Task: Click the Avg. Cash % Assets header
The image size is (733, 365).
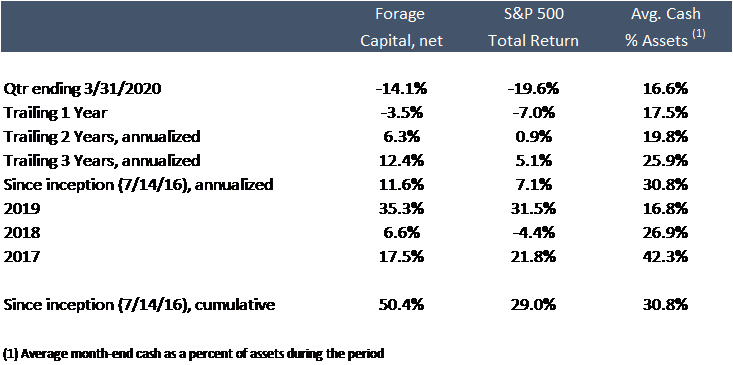Action: (664, 27)
